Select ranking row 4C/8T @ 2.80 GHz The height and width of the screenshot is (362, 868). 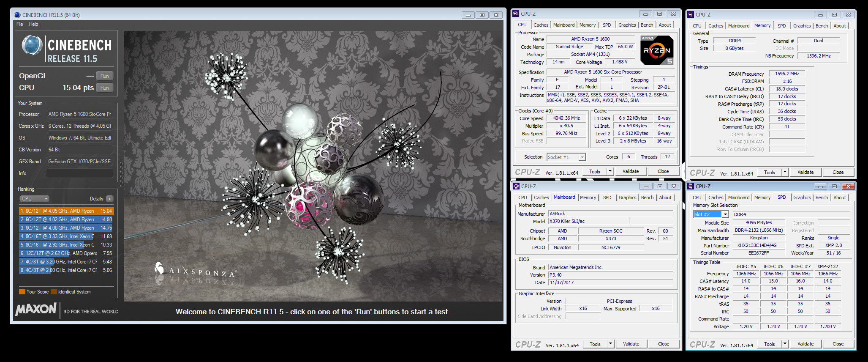tap(66, 270)
